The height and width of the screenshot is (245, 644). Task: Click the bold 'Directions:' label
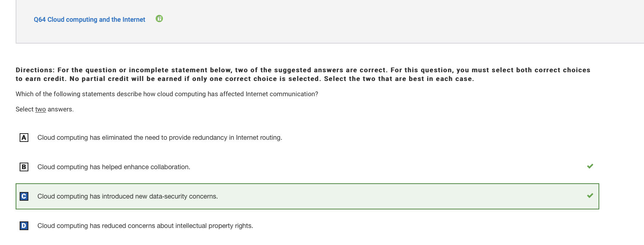click(x=35, y=70)
